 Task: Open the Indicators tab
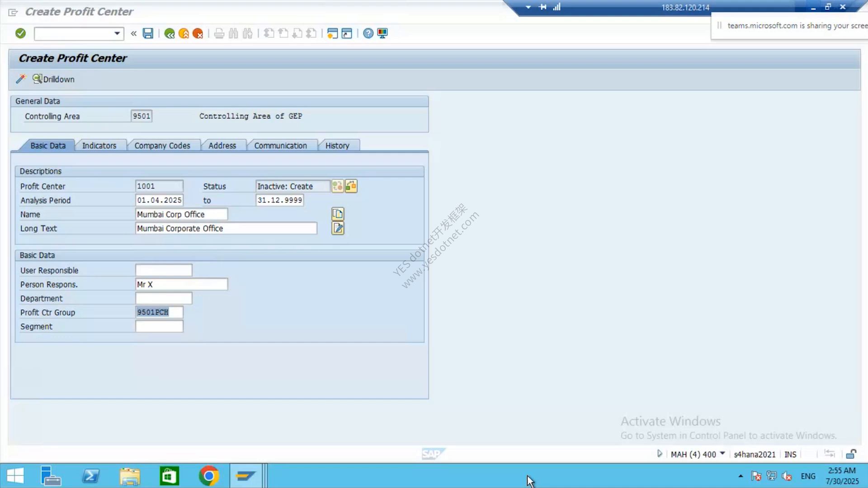[x=99, y=145]
